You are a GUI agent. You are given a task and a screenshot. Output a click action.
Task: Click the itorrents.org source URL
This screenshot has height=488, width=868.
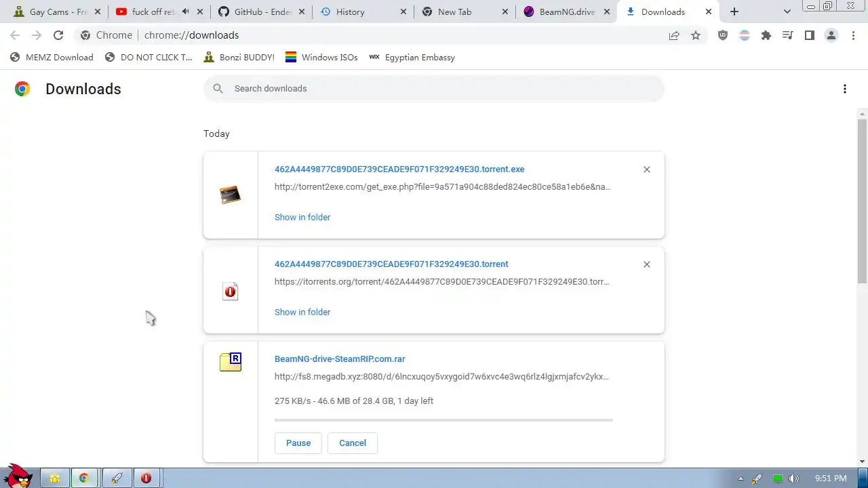pos(441,282)
